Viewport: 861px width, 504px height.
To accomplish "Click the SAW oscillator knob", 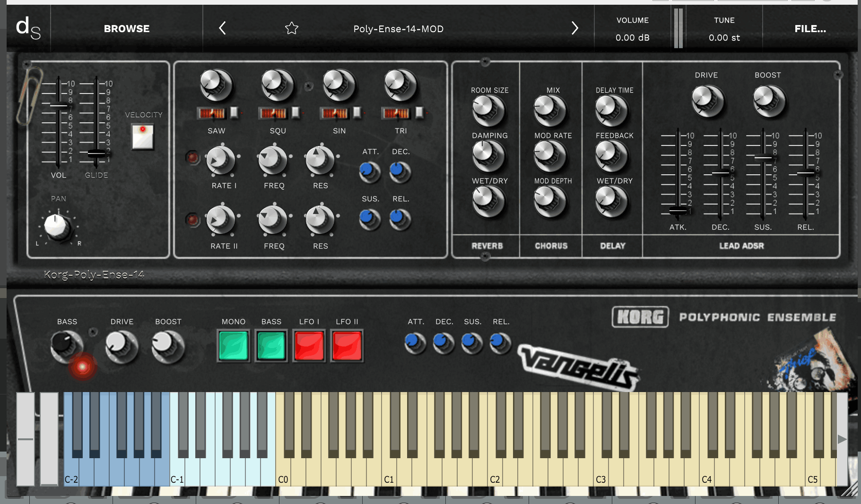I will point(216,85).
